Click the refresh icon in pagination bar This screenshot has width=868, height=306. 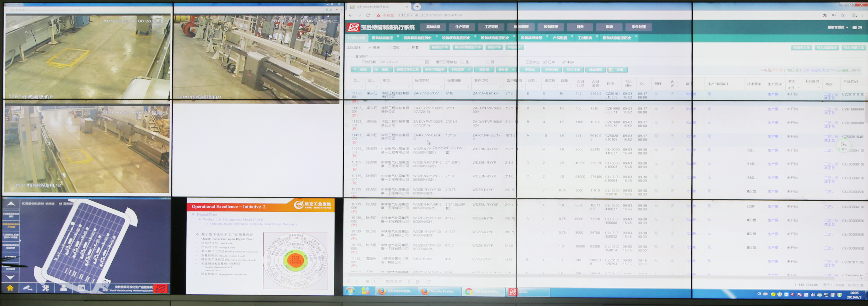pos(429,281)
